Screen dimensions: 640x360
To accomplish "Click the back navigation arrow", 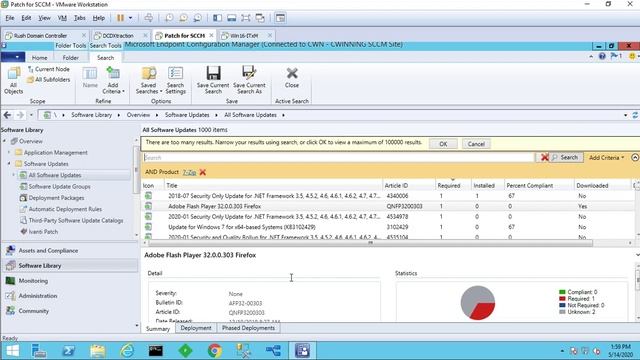I will [x=7, y=115].
